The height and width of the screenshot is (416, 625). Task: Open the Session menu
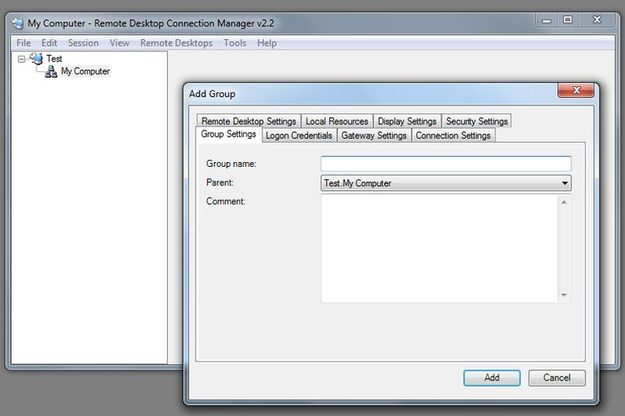83,43
